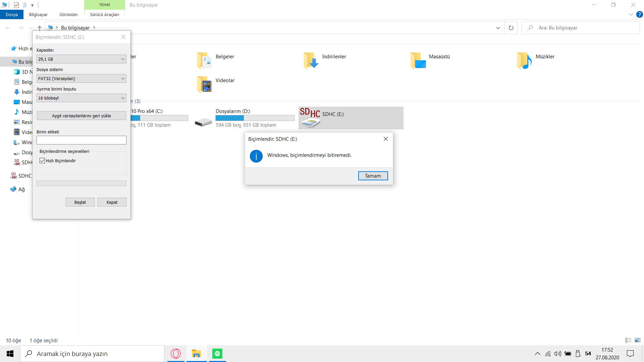This screenshot has width=644, height=362.
Task: Open the İndirilenler folder icon
Action: [x=311, y=61]
